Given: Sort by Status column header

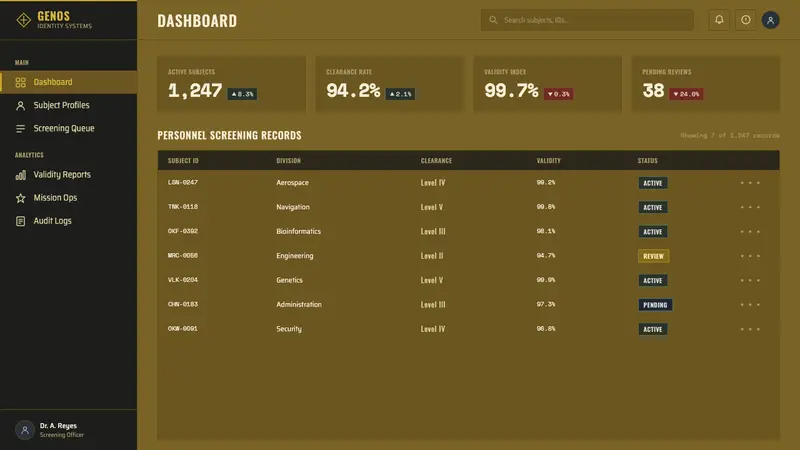Looking at the screenshot, I should [647, 160].
